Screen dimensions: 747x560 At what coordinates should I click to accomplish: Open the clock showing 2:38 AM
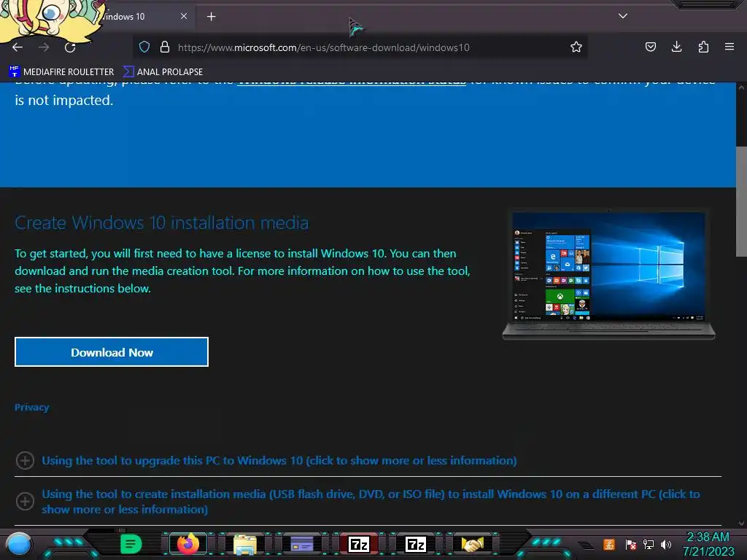tap(708, 544)
